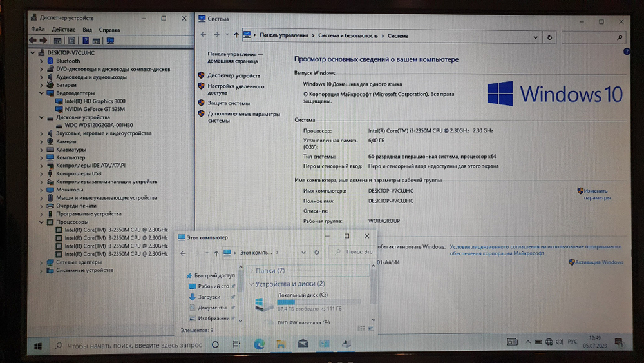
Task: Select the Контроллеры USB tree item
Action: 79,173
